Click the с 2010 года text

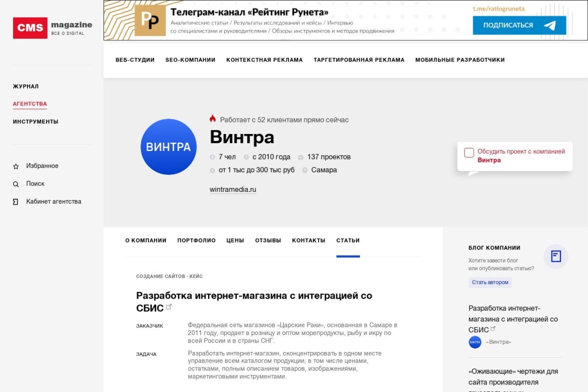point(271,157)
